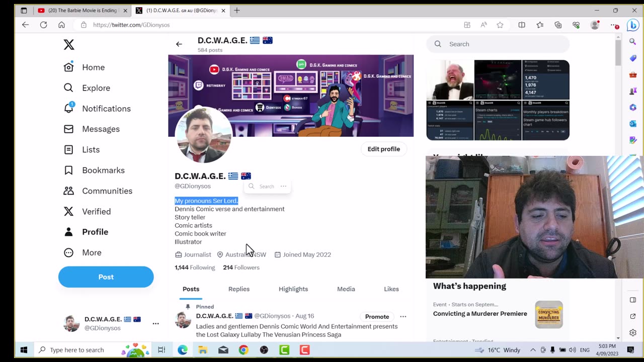
Task: Open the Task View taskbar button
Action: [162, 350]
